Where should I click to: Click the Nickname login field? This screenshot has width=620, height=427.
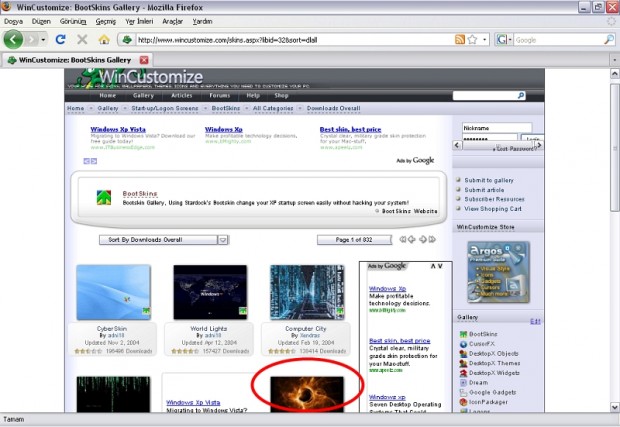click(497, 128)
